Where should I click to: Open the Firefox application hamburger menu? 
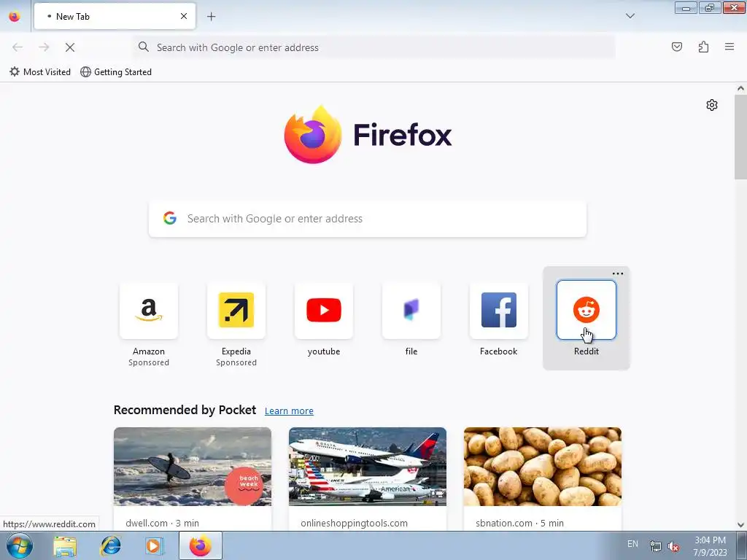coord(729,47)
